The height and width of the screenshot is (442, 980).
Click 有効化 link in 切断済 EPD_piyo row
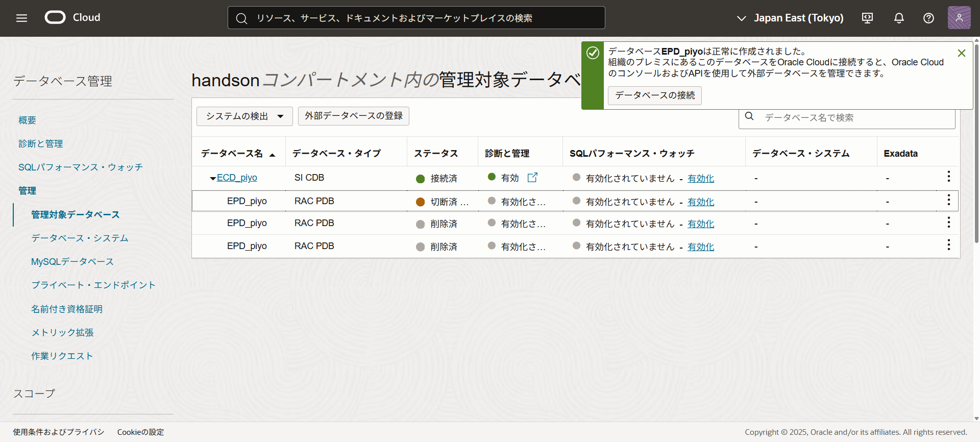[701, 202]
